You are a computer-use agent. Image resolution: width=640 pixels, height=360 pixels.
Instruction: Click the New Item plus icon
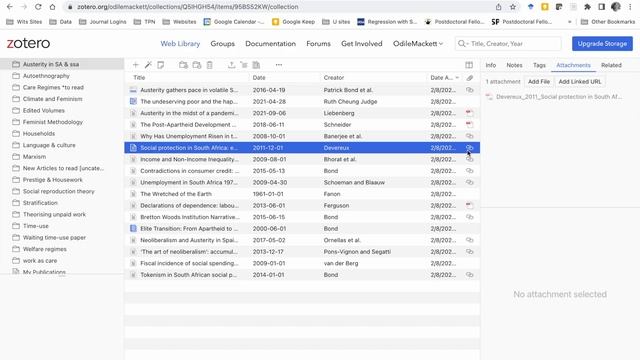(136, 65)
